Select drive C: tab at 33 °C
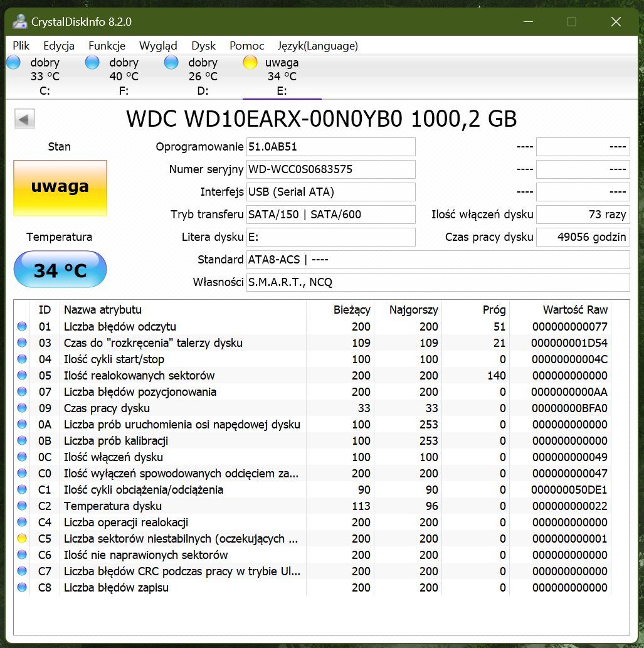 tap(45, 77)
